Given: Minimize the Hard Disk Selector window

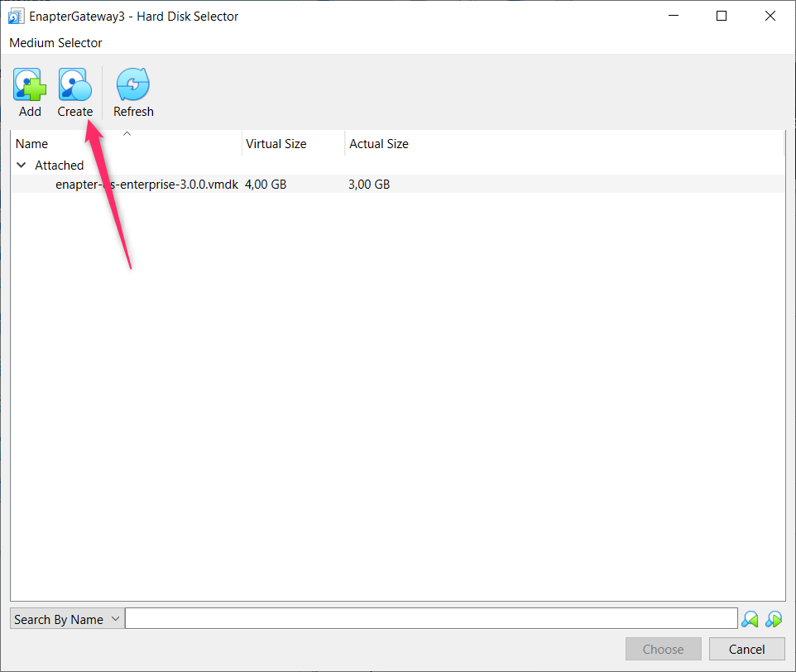Looking at the screenshot, I should coord(673,15).
